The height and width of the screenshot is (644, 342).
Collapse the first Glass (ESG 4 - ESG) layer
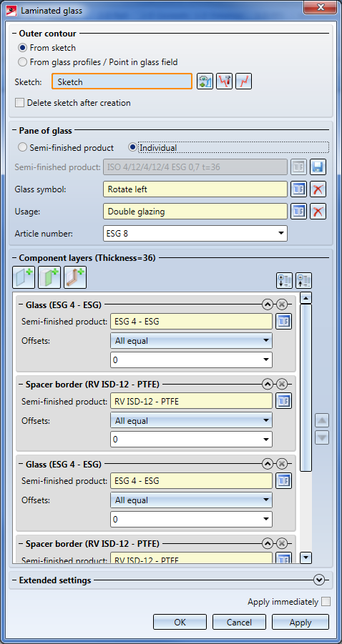click(x=267, y=304)
